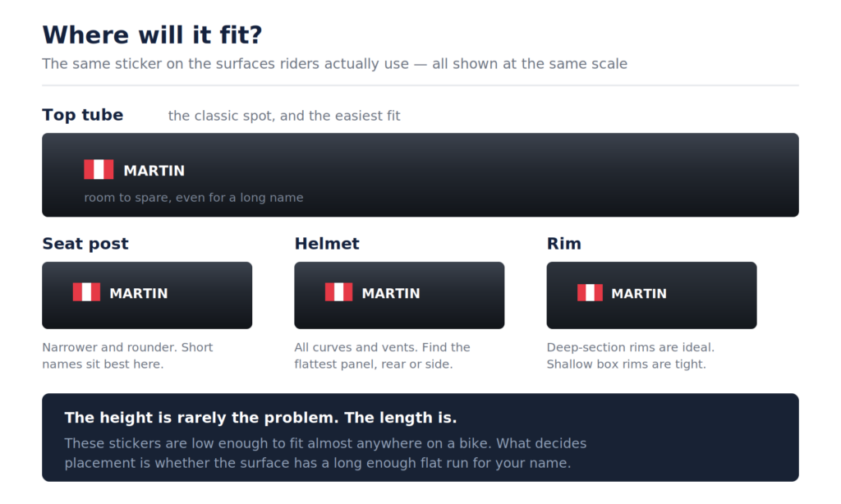841x504 pixels.
Task: Select the MARTIN name on Helmet sticker
Action: pyautogui.click(x=391, y=293)
